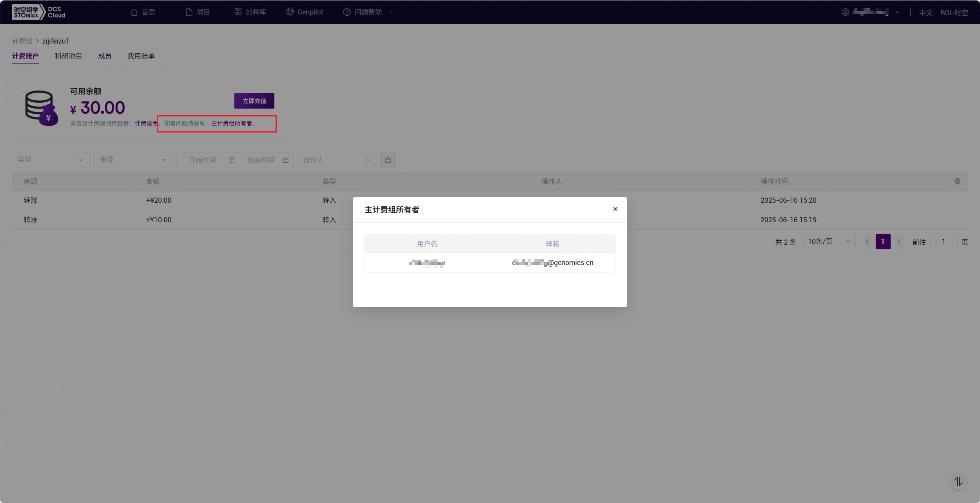Viewport: 980px width, 503px height.
Task: Click the next page arrow
Action: click(x=898, y=242)
